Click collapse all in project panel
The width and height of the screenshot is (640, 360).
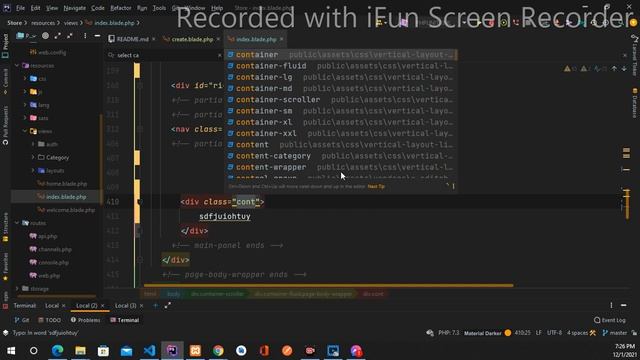[70, 36]
